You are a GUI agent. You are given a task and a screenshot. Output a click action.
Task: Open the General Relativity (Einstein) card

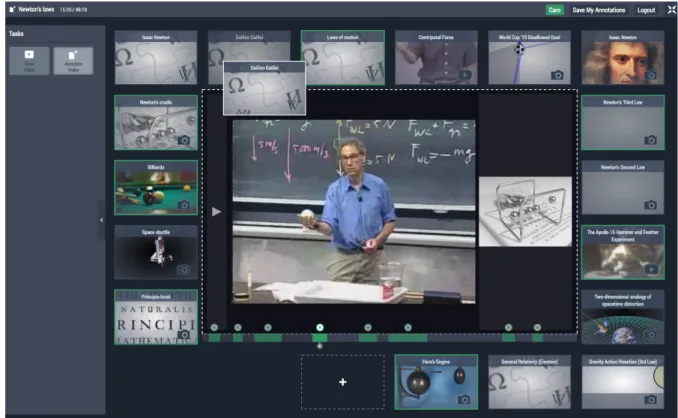529,382
